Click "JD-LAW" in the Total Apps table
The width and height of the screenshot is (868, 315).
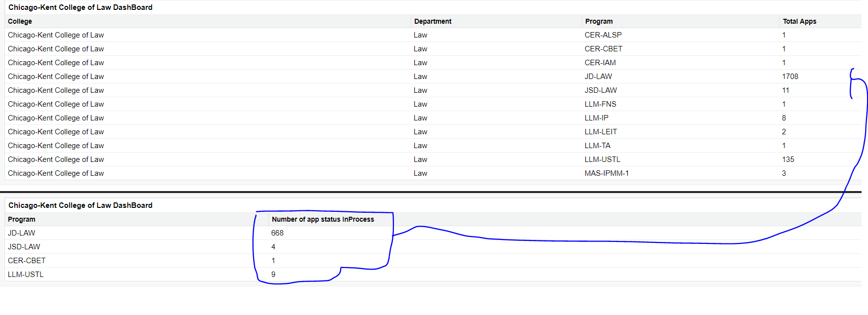[598, 77]
